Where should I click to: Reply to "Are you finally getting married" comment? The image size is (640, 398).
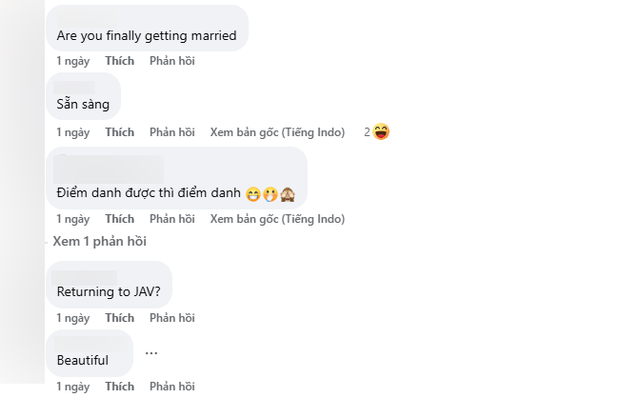(172, 61)
